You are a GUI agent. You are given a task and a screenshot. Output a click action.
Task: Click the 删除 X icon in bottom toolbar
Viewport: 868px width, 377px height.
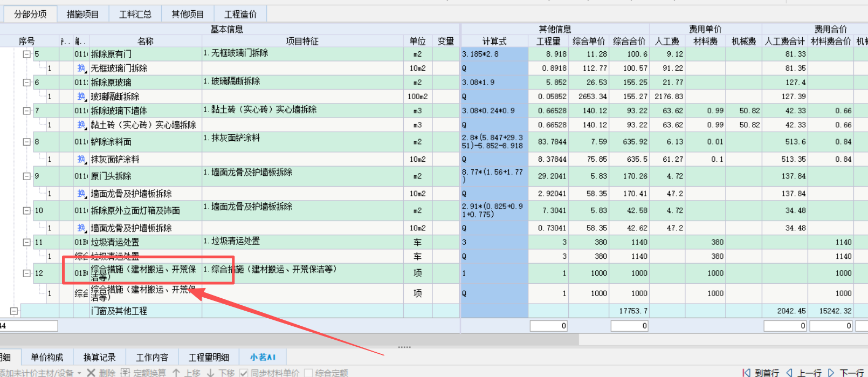tap(91, 373)
